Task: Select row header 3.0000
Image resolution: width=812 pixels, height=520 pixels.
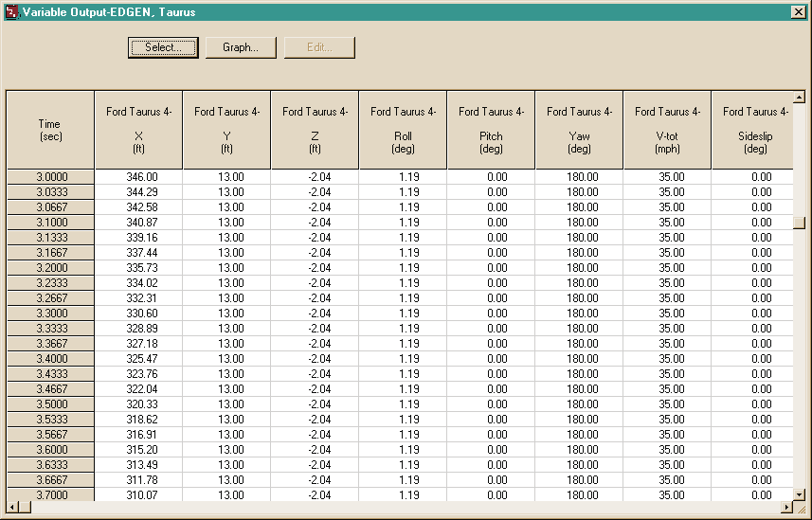Action: click(50, 176)
